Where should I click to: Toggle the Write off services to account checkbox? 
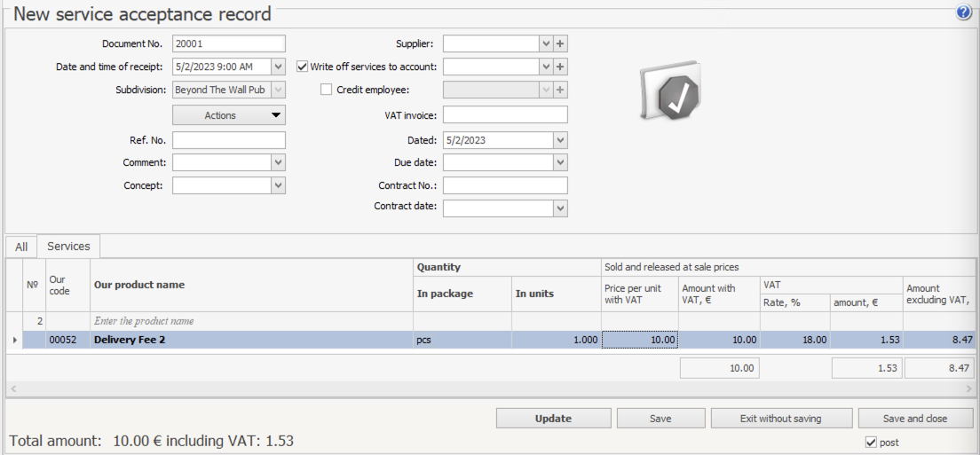click(x=302, y=67)
